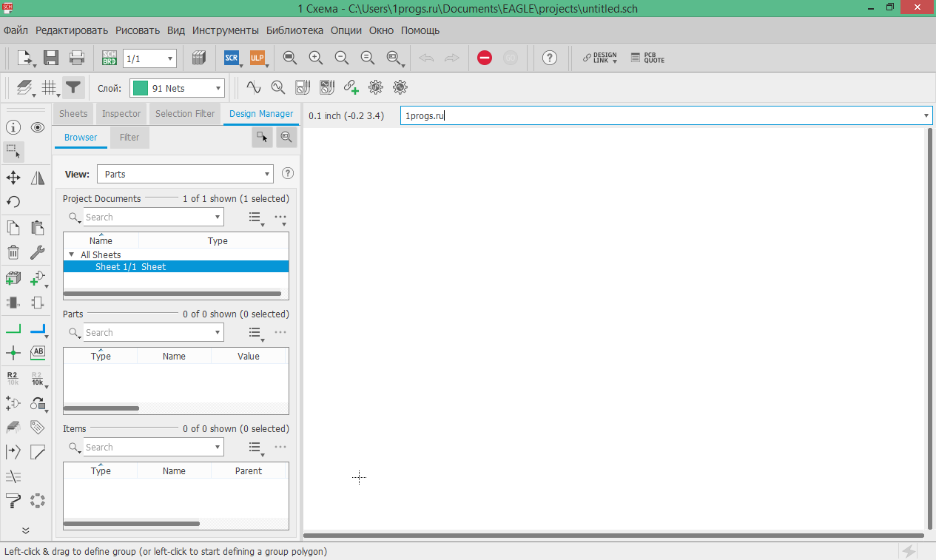Open the 91 Nets layer dropdown

[177, 88]
